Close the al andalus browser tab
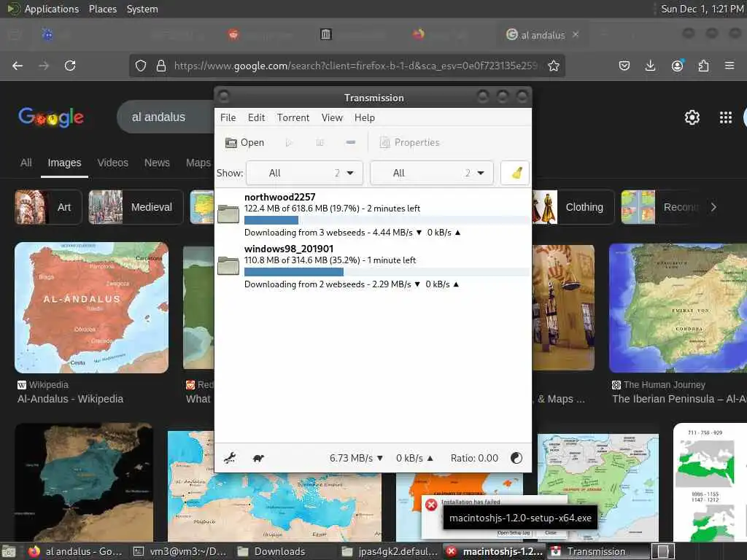 (x=576, y=34)
